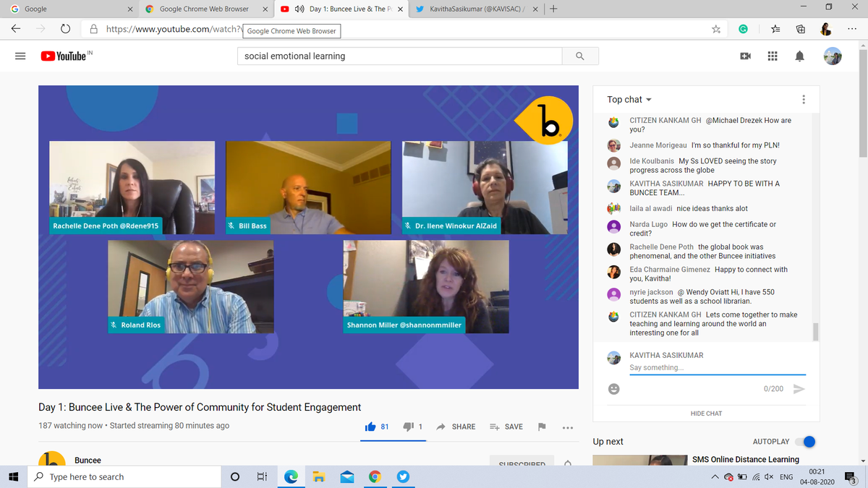
Task: Toggle the Autoplay switch off
Action: [804, 442]
